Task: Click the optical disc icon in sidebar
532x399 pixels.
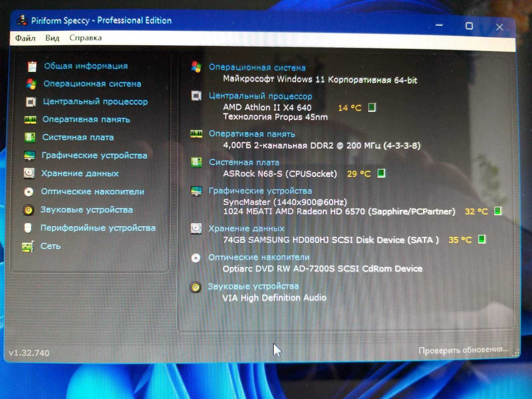Action: coord(29,192)
